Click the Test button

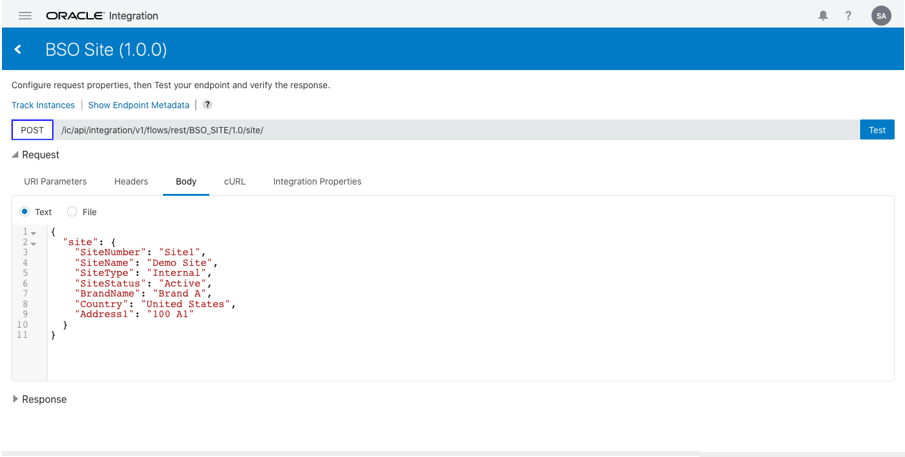[x=877, y=130]
